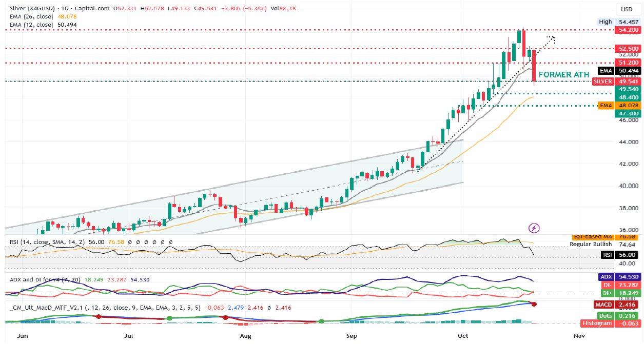Click the purple lightning bolt event icon
The height and width of the screenshot is (344, 644).
click(x=534, y=227)
